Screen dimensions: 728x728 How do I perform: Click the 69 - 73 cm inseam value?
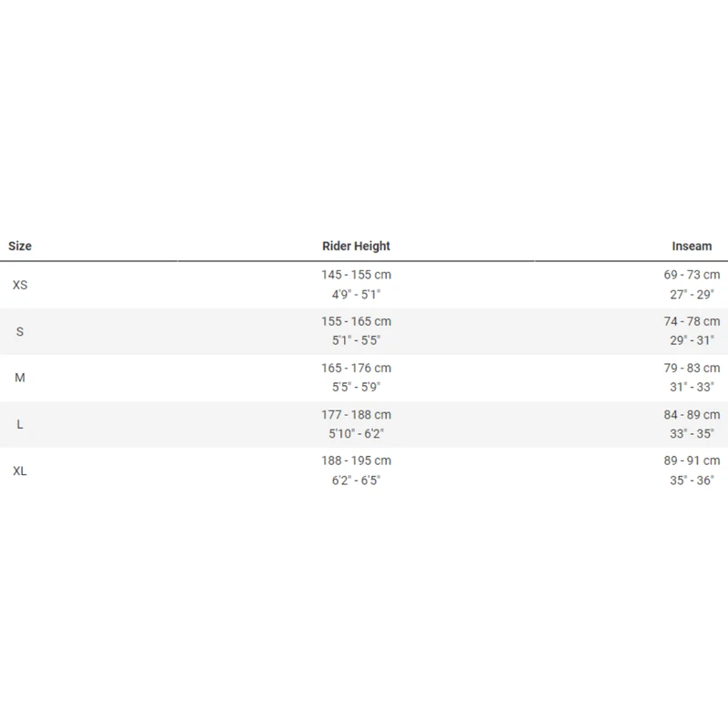coord(692,275)
